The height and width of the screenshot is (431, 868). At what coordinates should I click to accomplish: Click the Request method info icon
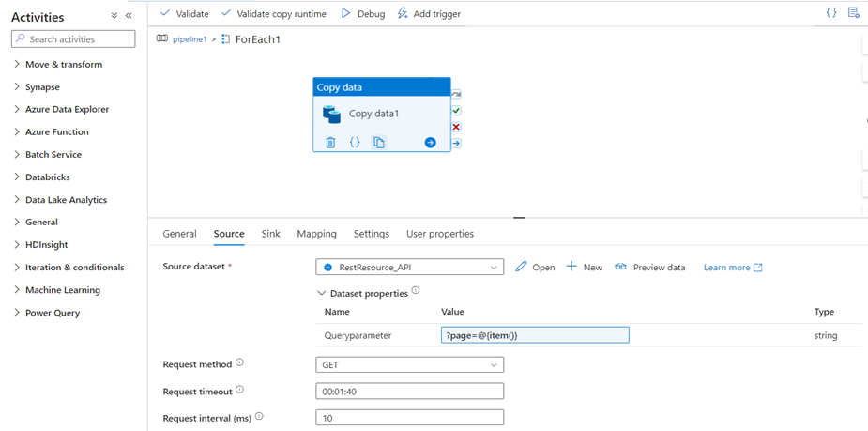[239, 363]
